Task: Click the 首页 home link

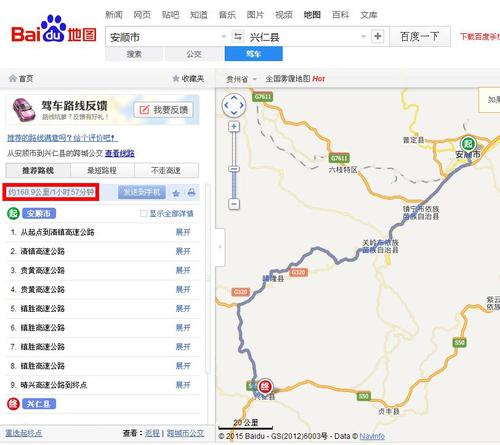Action: point(26,79)
